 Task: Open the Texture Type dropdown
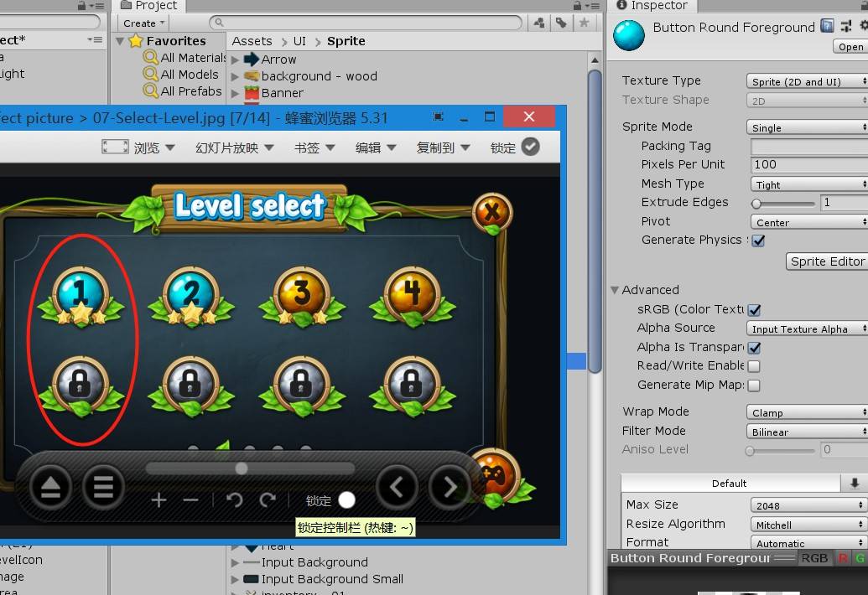[807, 81]
